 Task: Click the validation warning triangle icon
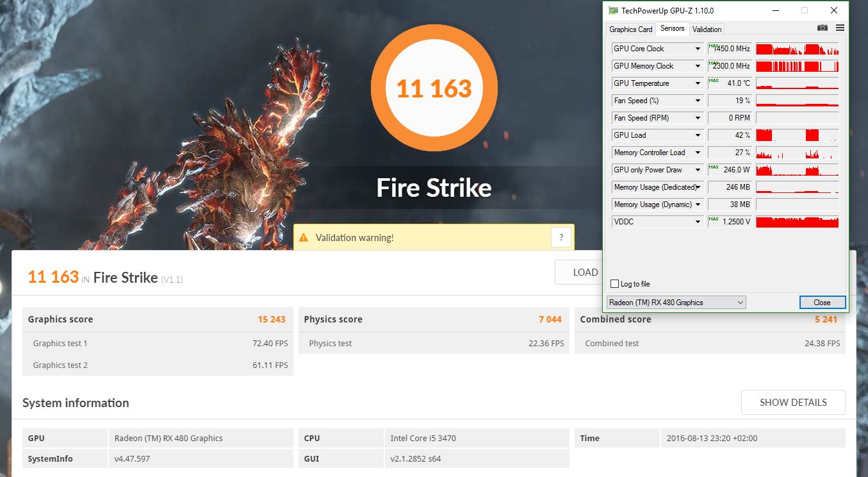click(x=304, y=237)
